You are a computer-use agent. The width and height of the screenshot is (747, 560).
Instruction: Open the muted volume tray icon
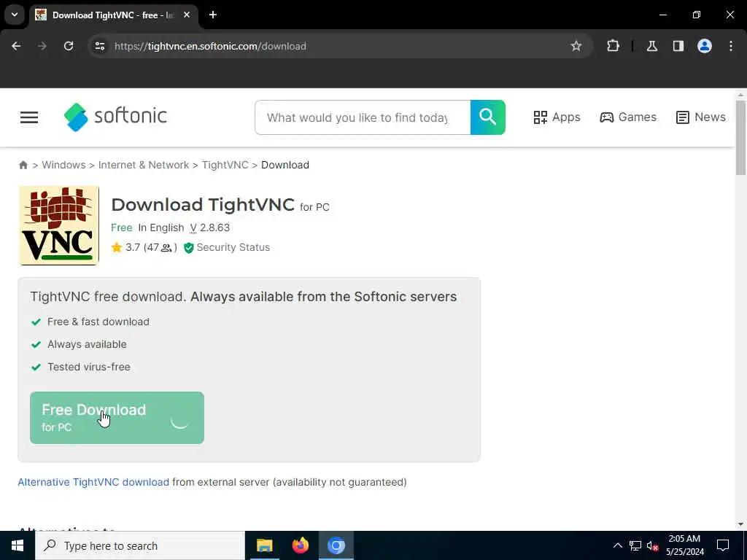(x=652, y=545)
